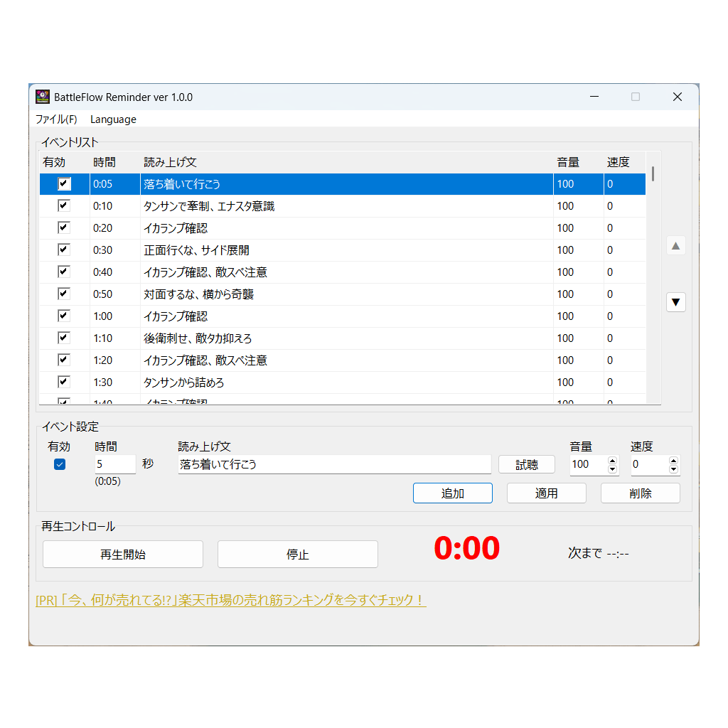The image size is (728, 728).
Task: Uncheck the 0:10 タンサンで牽制 event checkbox
Action: point(64,206)
